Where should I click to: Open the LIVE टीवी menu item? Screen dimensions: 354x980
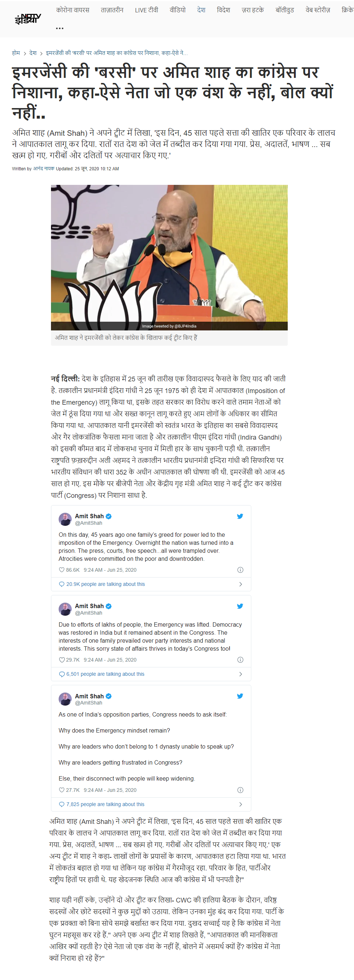[x=146, y=10]
